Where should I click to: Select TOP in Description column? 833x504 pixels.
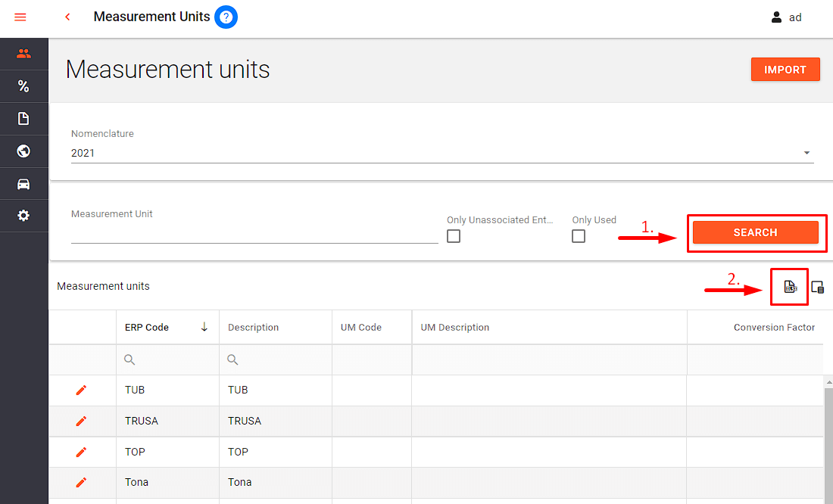coord(238,452)
